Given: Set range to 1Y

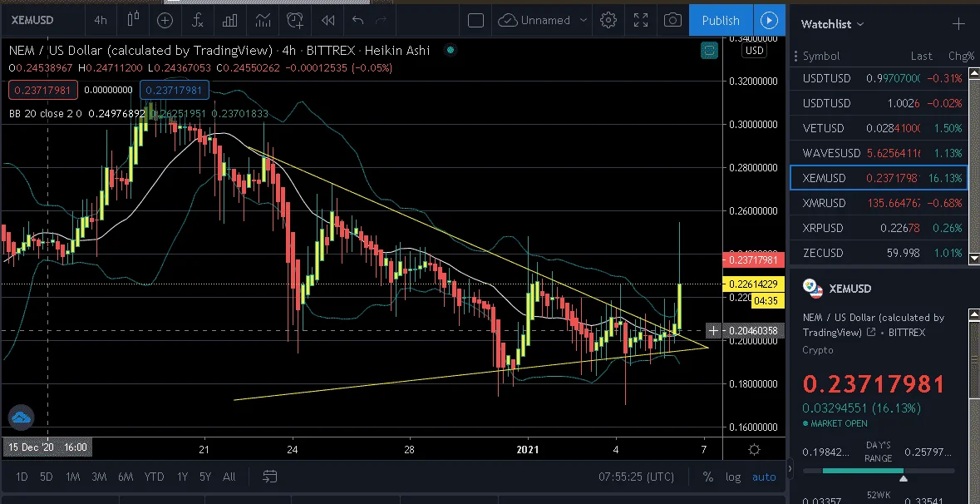Looking at the screenshot, I should (182, 477).
